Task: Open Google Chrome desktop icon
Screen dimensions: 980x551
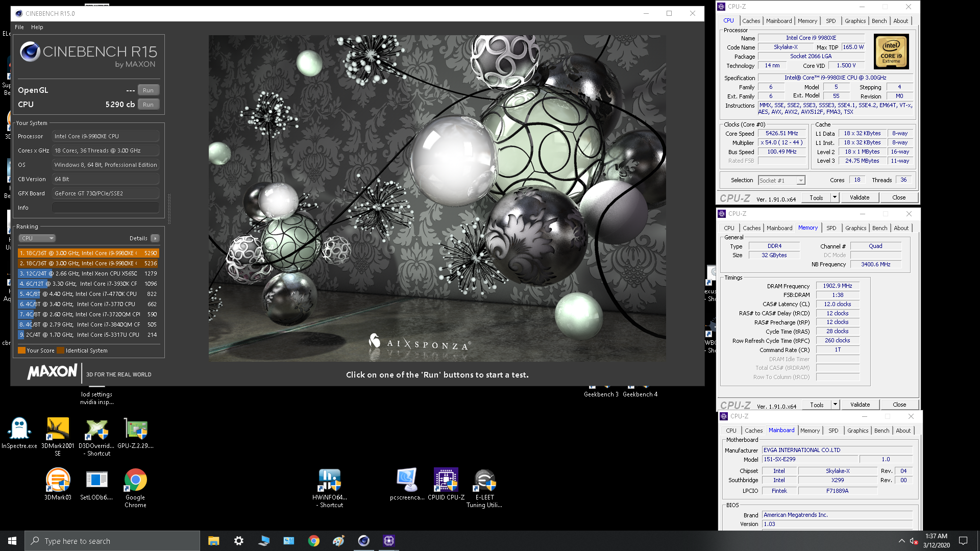Action: (135, 488)
